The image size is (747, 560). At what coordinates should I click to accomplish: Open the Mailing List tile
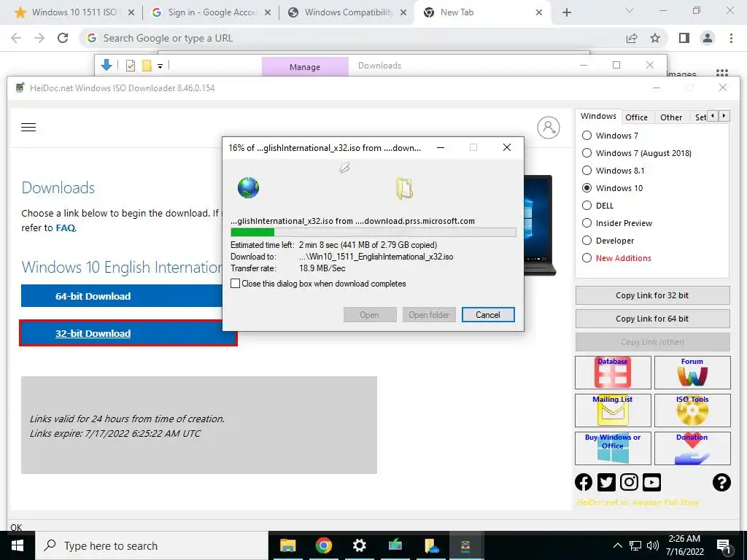[x=613, y=411]
